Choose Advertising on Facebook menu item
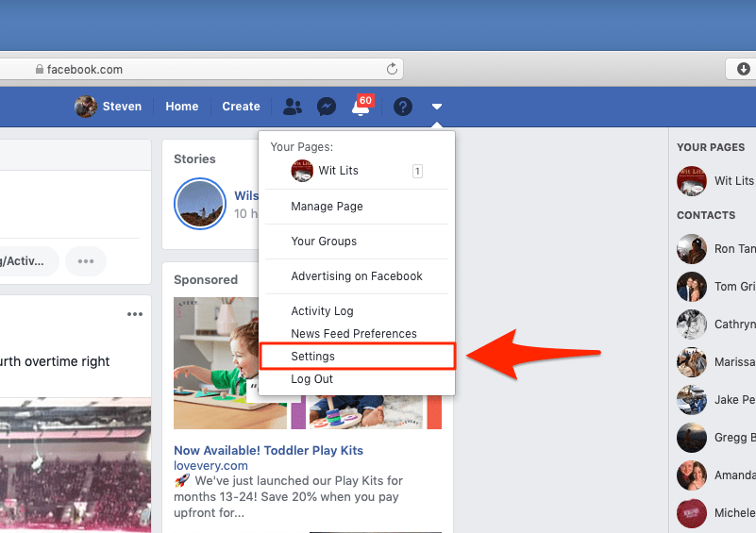Image resolution: width=756 pixels, height=533 pixels. point(357,276)
